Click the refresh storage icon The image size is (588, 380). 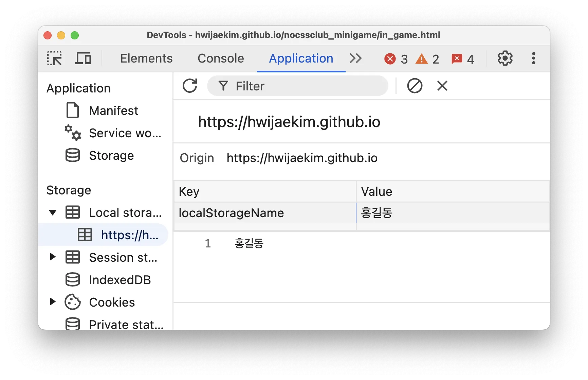click(x=190, y=86)
